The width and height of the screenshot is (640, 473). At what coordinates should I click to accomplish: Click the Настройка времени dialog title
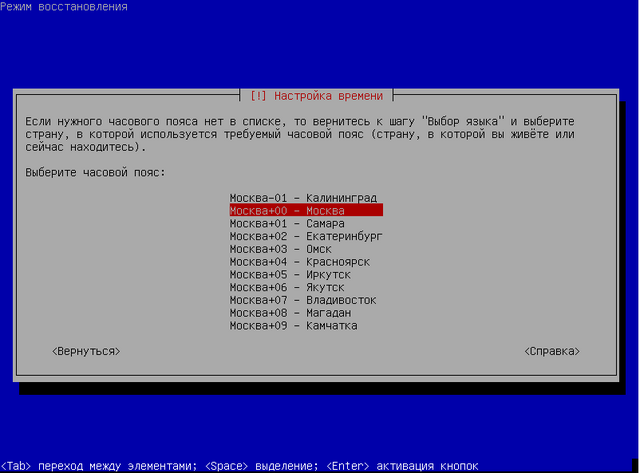(x=319, y=96)
